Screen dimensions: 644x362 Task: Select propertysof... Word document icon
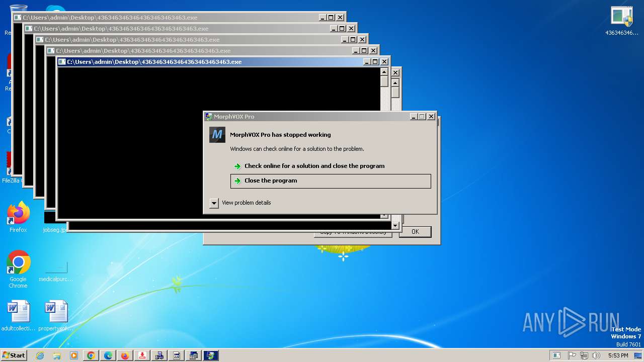(x=56, y=316)
